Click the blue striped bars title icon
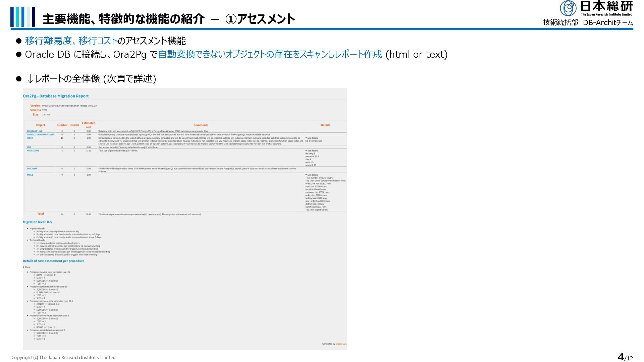This screenshot has height=362, width=644. click(22, 17)
